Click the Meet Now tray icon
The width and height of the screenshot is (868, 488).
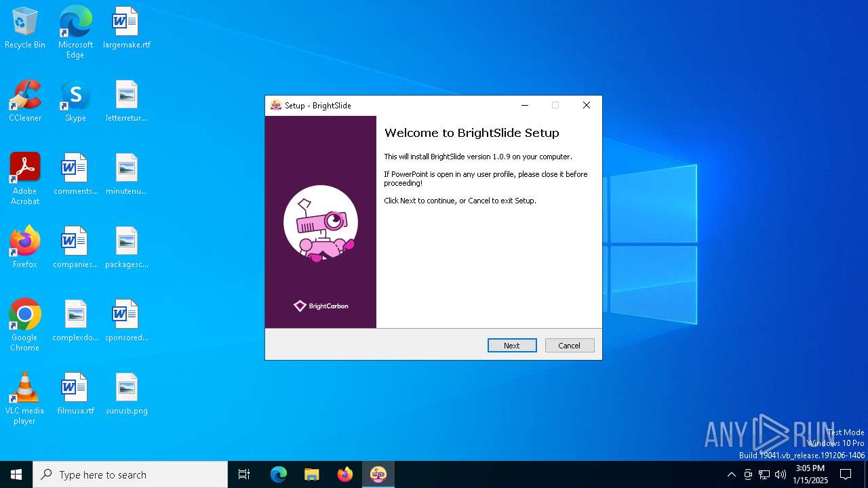pos(748,474)
